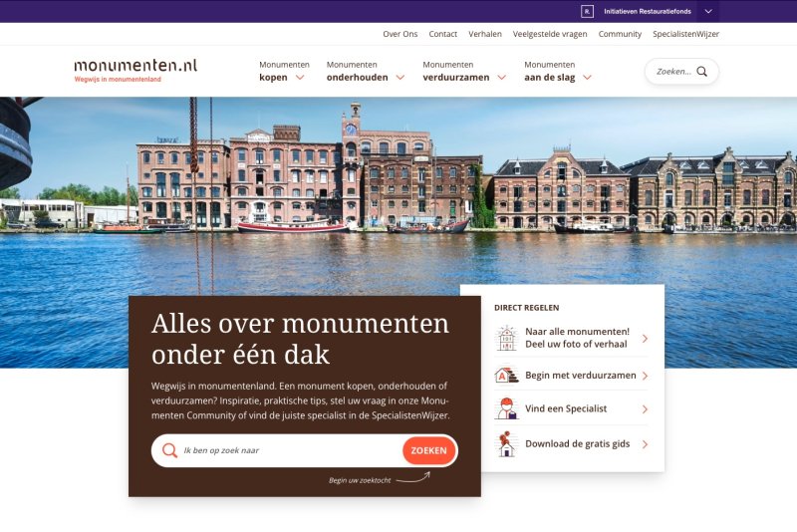Open the Monumenten kopen menu

click(x=284, y=71)
